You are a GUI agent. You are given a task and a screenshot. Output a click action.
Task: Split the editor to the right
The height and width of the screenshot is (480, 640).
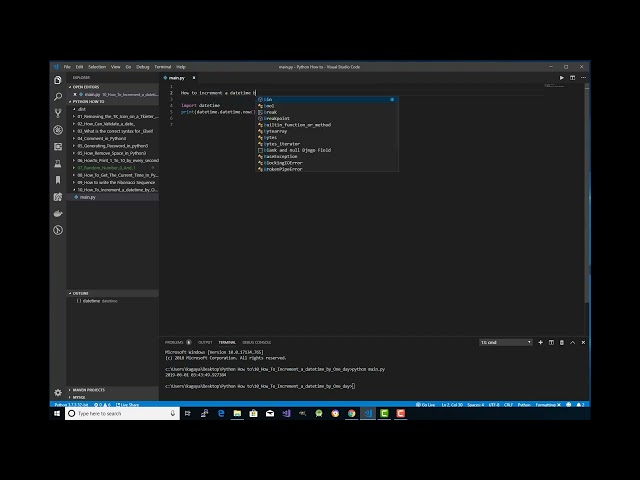click(x=573, y=78)
